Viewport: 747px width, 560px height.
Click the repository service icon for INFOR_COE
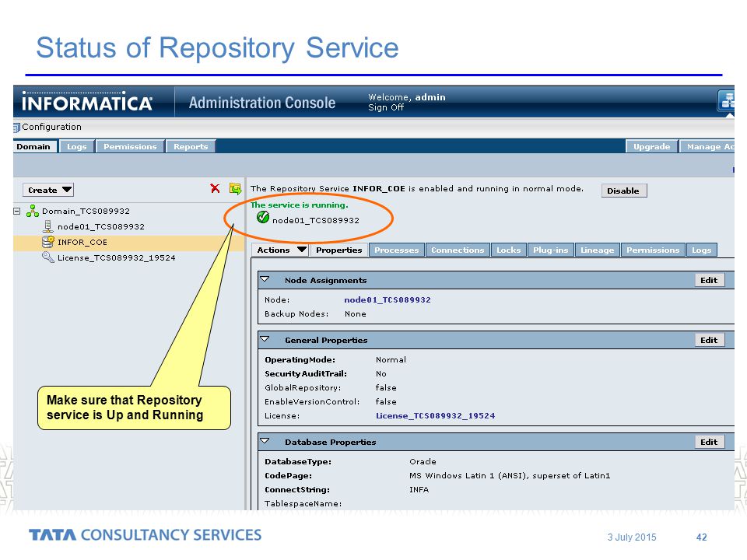coord(48,242)
